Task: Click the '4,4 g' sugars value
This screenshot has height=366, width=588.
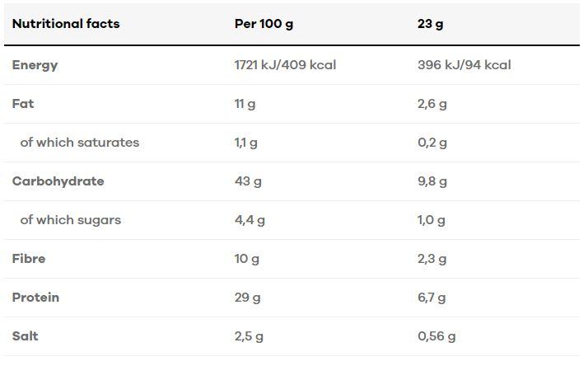Action: pos(250,220)
